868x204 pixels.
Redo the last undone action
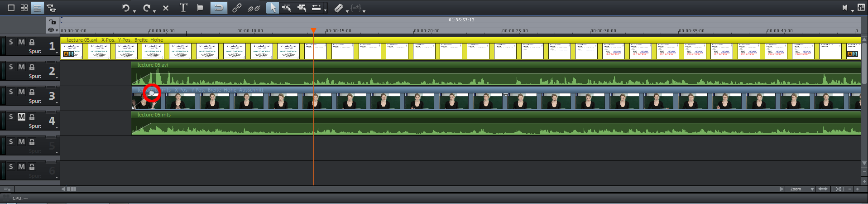point(146,8)
